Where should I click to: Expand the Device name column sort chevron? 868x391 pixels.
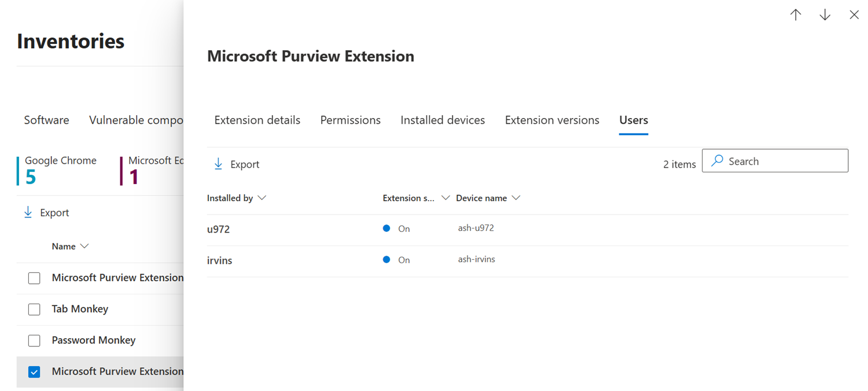click(516, 198)
